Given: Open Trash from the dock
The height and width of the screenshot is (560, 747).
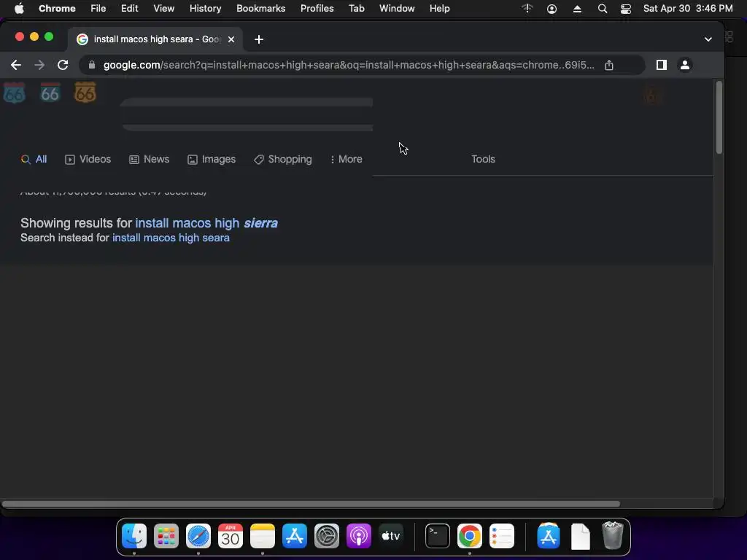Looking at the screenshot, I should click(612, 536).
